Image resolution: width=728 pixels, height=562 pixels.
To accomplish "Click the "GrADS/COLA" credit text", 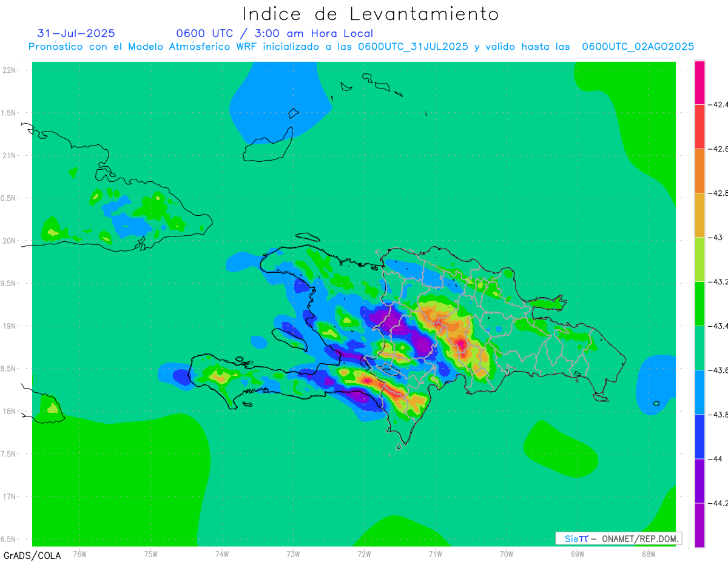I will pos(32,555).
